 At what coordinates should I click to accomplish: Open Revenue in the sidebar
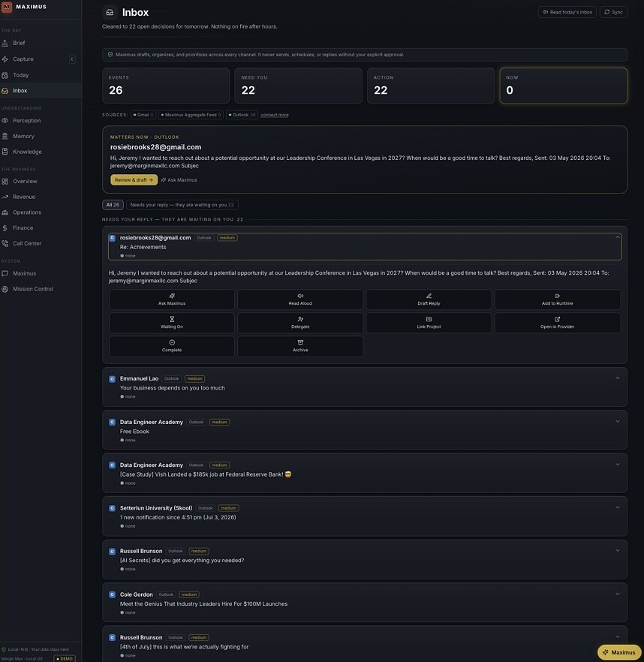pyautogui.click(x=41, y=197)
